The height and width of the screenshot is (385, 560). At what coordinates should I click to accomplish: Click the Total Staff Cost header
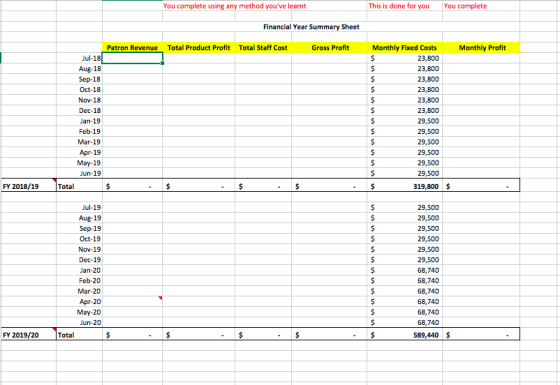click(x=263, y=48)
